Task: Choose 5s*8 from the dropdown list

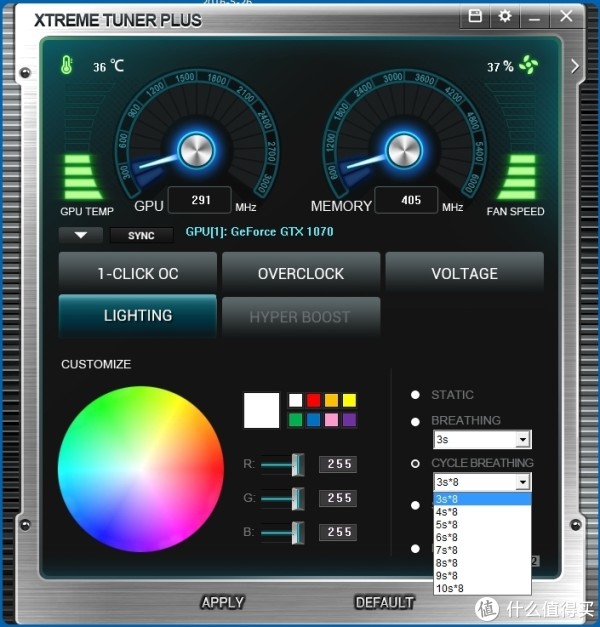Action: pyautogui.click(x=482, y=525)
